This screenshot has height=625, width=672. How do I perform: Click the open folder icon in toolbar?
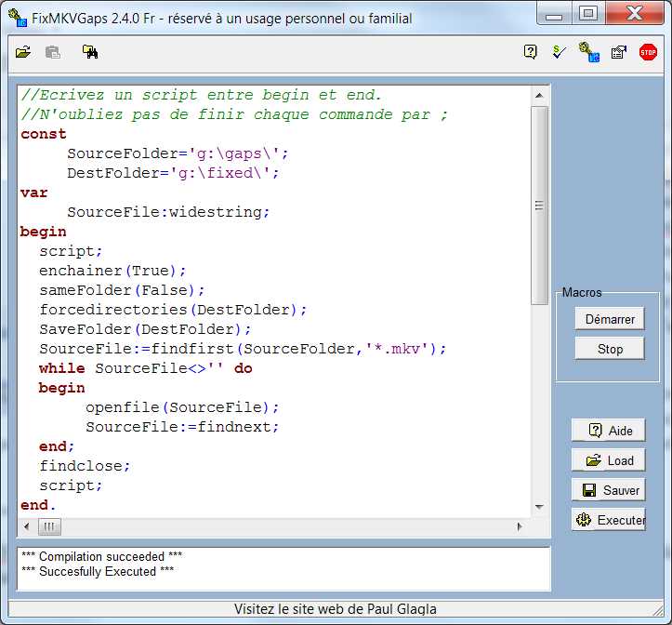tap(23, 53)
